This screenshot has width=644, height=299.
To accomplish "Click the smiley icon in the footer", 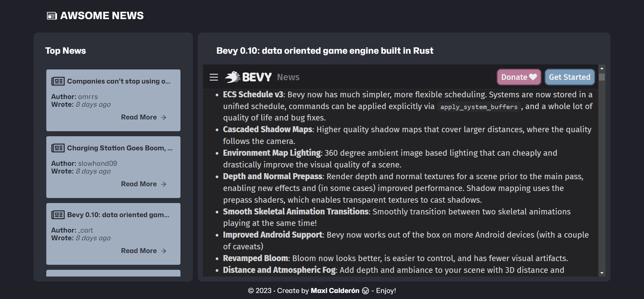I will pyautogui.click(x=365, y=291).
